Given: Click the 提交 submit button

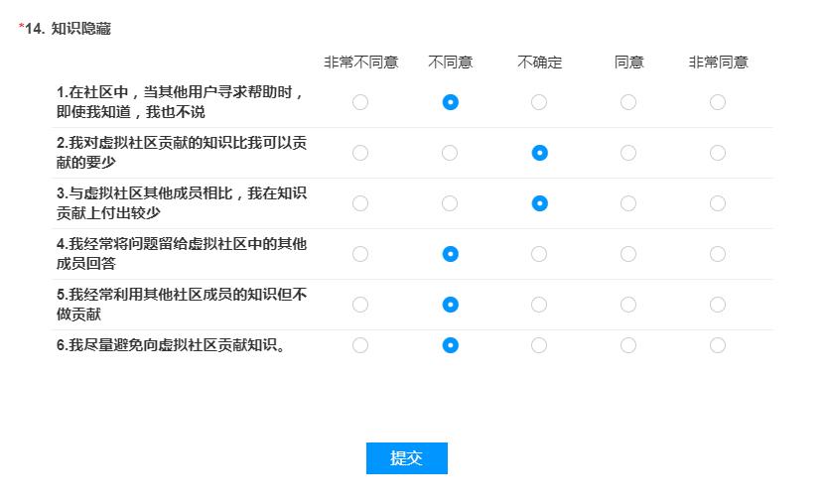Looking at the screenshot, I should point(407,458).
